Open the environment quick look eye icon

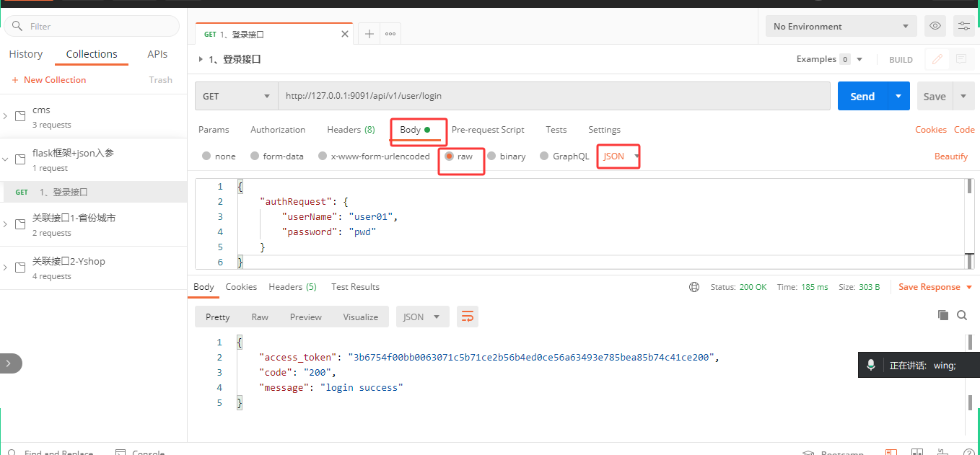pos(935,26)
